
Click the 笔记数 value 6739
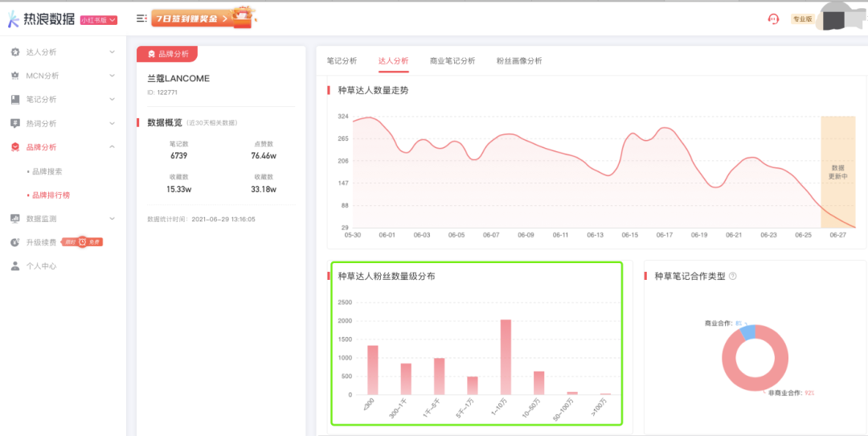click(178, 156)
